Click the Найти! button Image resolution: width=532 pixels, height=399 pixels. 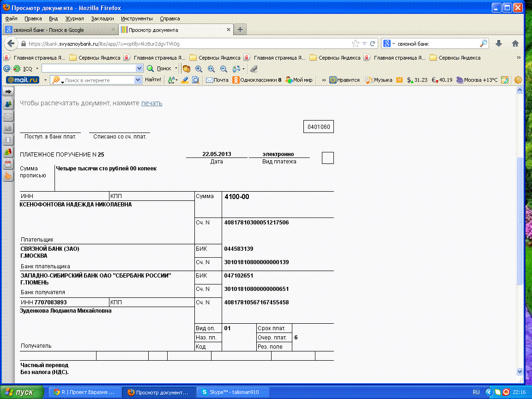point(153,80)
